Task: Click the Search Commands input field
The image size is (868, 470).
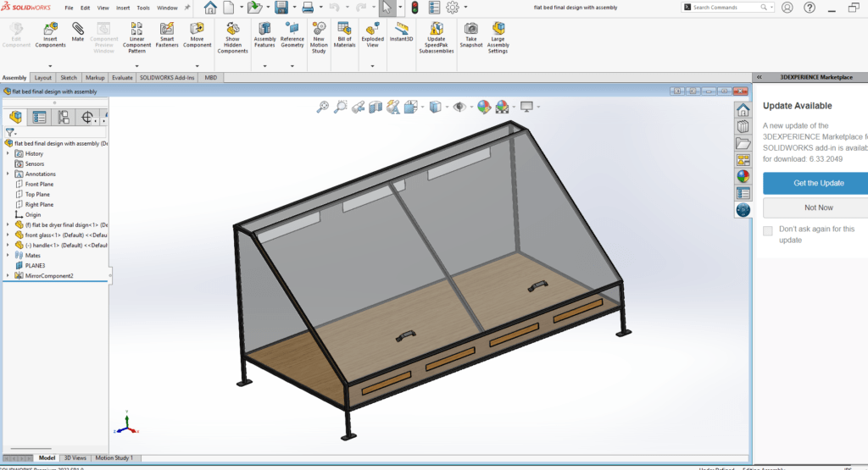Action: (x=727, y=7)
